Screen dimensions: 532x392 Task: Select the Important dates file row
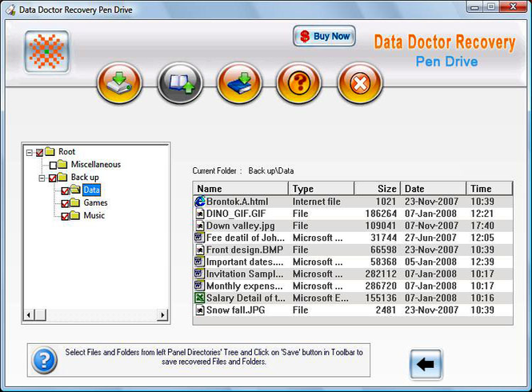click(353, 262)
